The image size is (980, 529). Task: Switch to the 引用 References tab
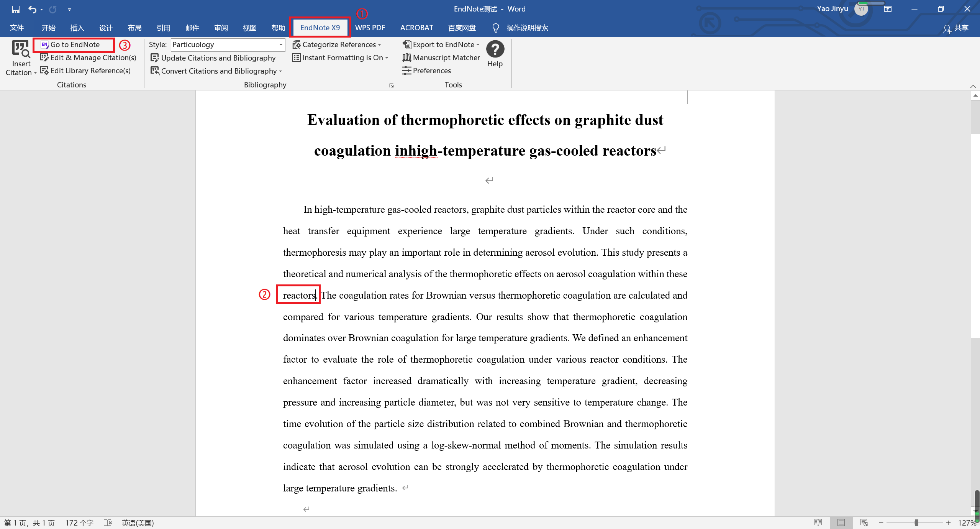pos(163,28)
